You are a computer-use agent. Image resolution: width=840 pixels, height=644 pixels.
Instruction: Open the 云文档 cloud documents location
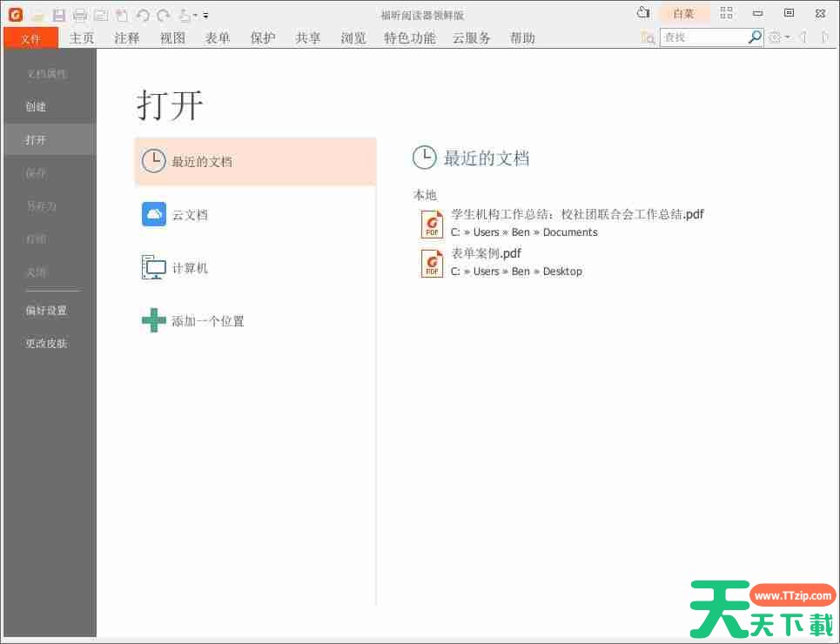190,215
